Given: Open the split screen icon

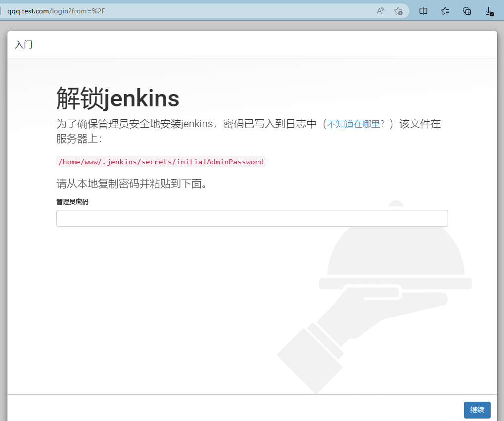Looking at the screenshot, I should (423, 11).
